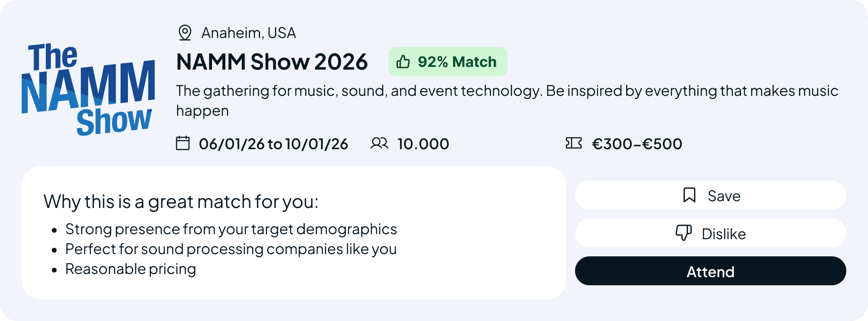Click the heading 'Why this is a great match'
The image size is (868, 321).
[181, 202]
